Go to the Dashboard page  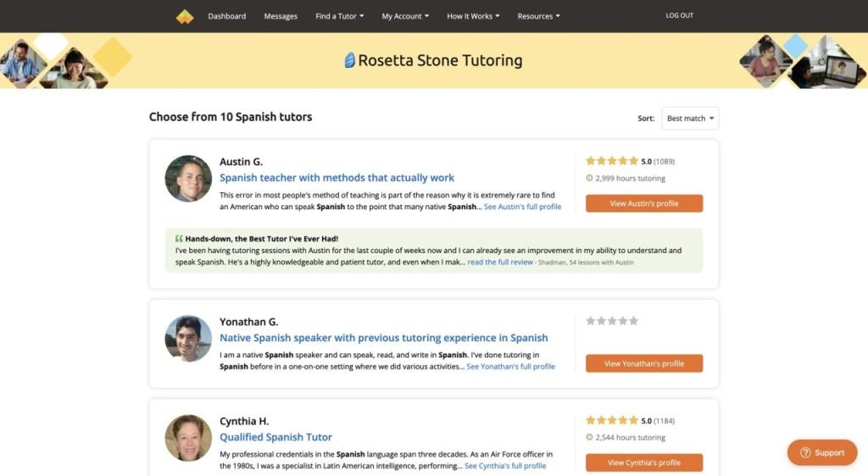click(227, 16)
